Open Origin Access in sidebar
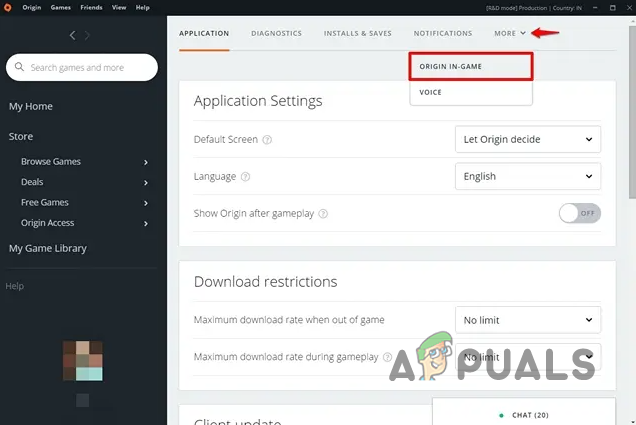 click(x=47, y=223)
